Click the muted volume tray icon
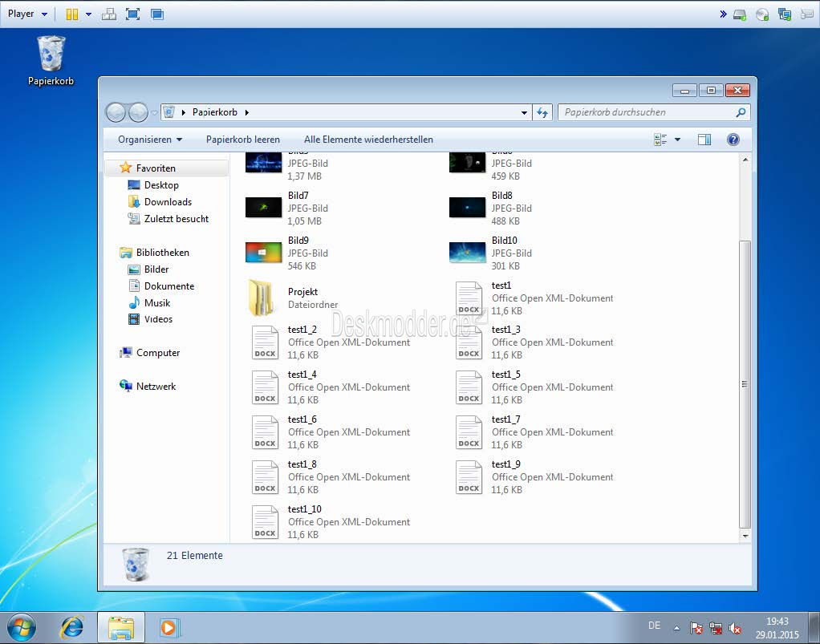The image size is (820, 644). coord(734,628)
